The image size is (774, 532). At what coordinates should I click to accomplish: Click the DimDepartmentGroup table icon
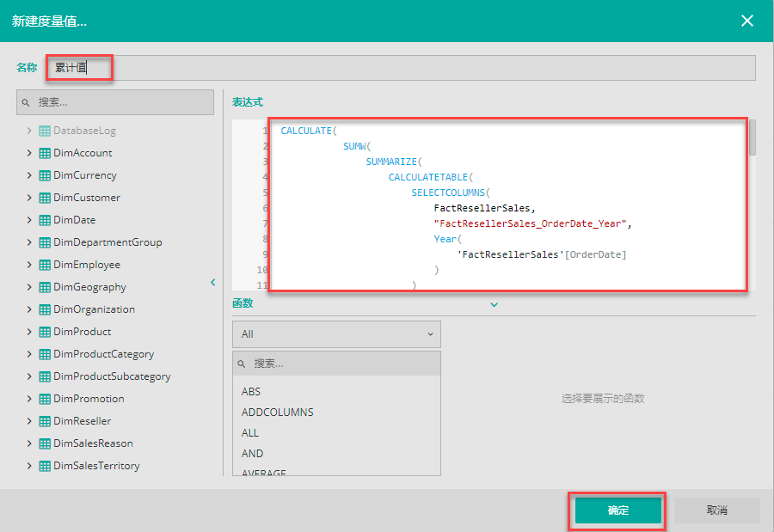point(45,242)
